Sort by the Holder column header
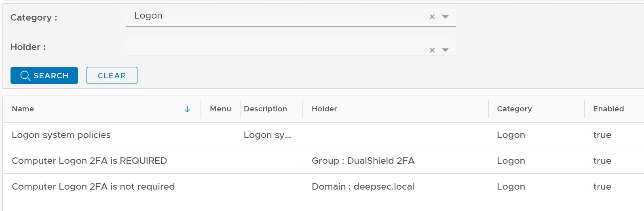The image size is (644, 211). tap(324, 109)
